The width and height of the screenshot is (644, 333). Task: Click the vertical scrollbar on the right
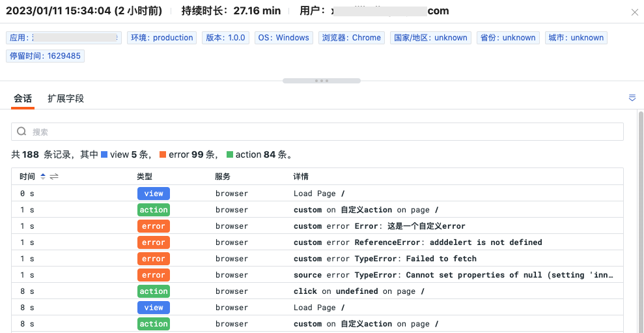(641, 222)
